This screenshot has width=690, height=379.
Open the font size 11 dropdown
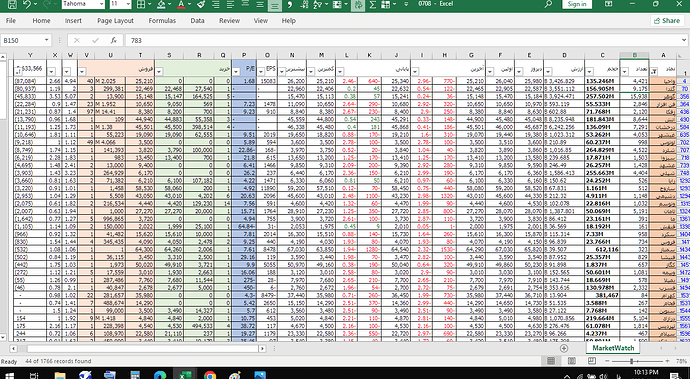click(128, 4)
